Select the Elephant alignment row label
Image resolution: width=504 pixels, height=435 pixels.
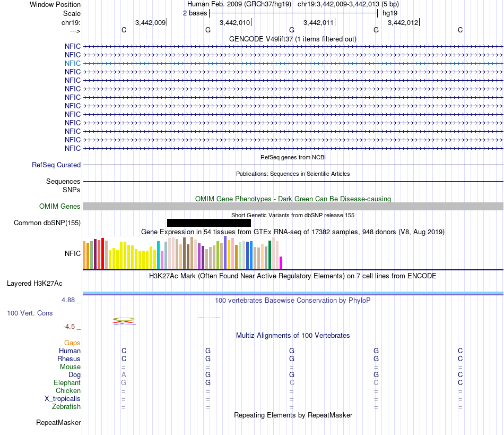[x=67, y=382]
